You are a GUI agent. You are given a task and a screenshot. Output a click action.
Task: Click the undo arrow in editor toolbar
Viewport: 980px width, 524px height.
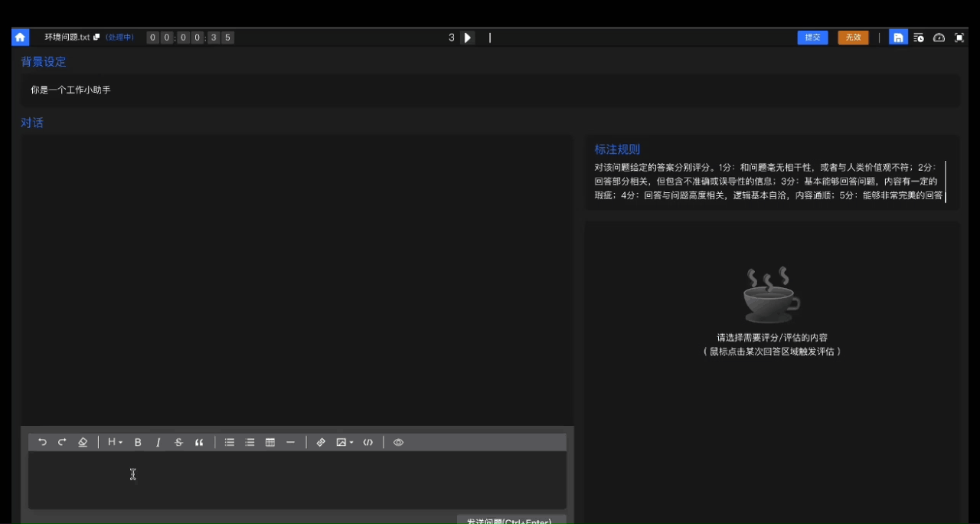(42, 442)
